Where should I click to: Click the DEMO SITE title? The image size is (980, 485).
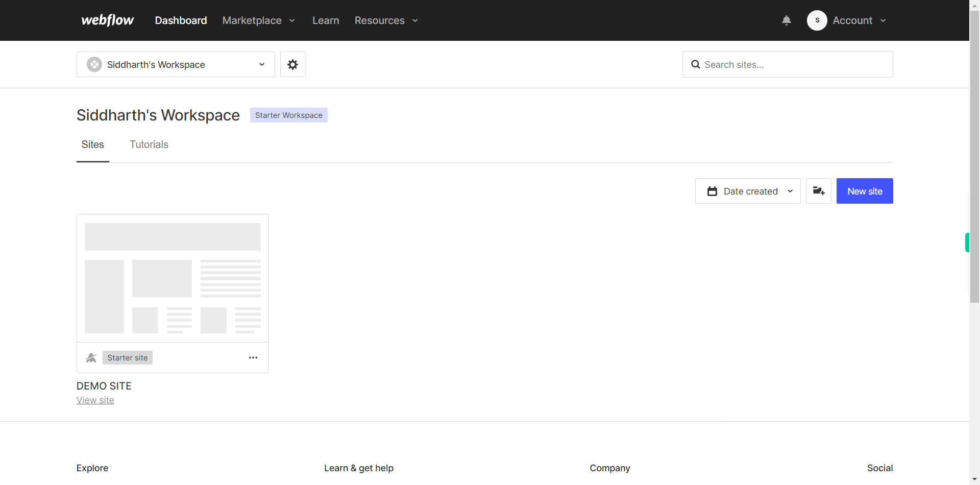(x=104, y=386)
